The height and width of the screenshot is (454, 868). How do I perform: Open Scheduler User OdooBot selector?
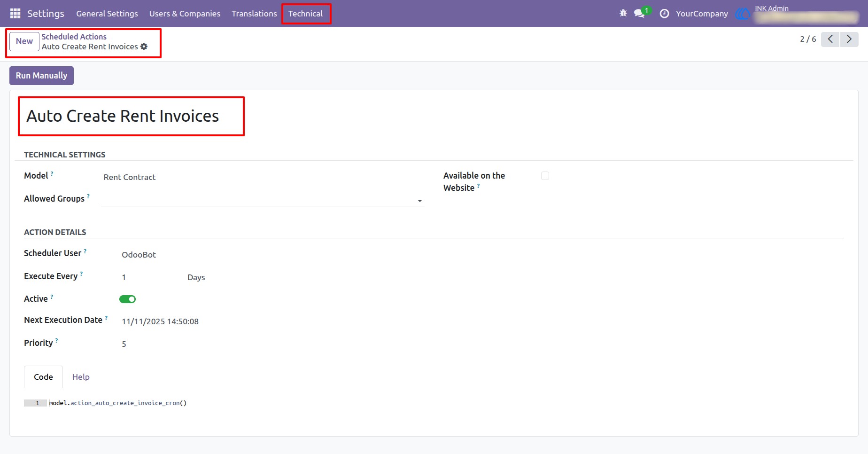click(139, 255)
